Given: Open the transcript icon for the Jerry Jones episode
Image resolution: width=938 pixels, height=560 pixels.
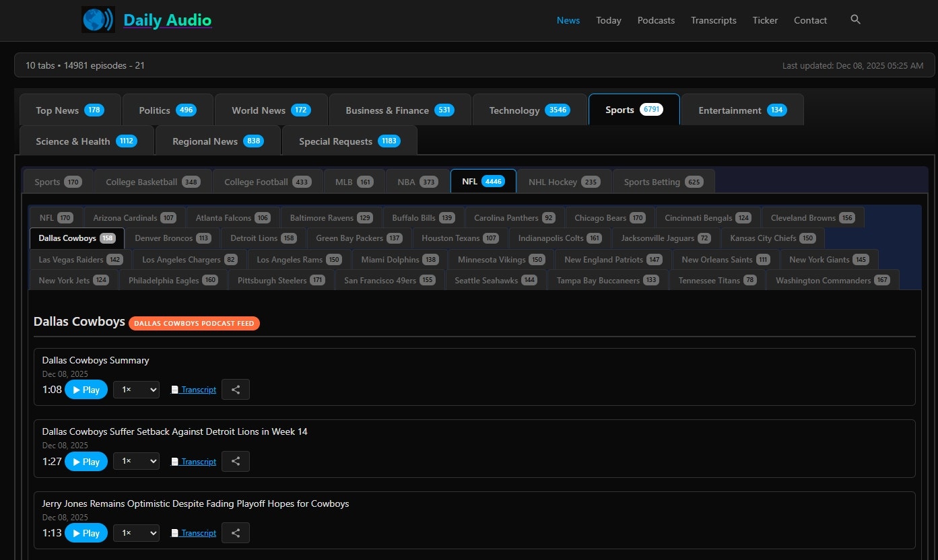Looking at the screenshot, I should tap(176, 532).
